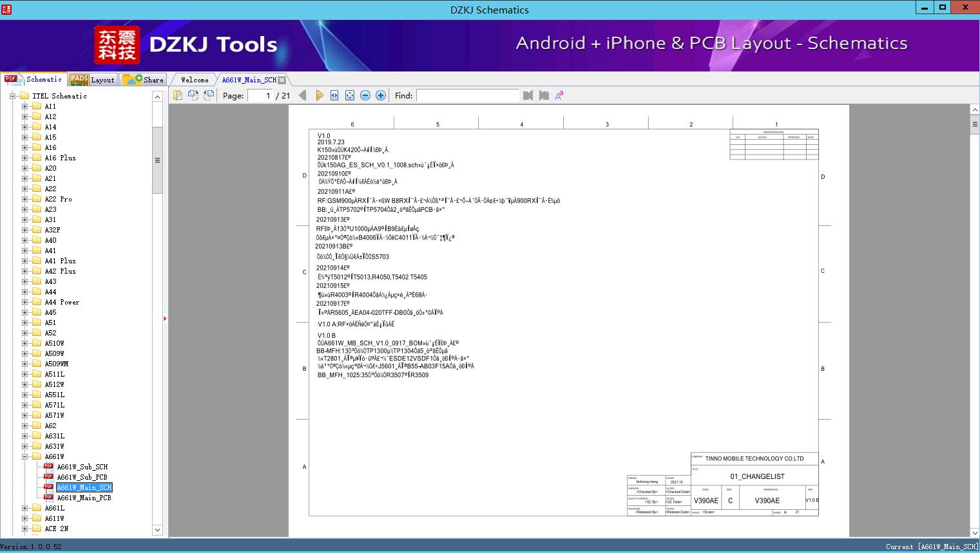Expand the A510W folder
This screenshot has width=980, height=553.
point(24,343)
